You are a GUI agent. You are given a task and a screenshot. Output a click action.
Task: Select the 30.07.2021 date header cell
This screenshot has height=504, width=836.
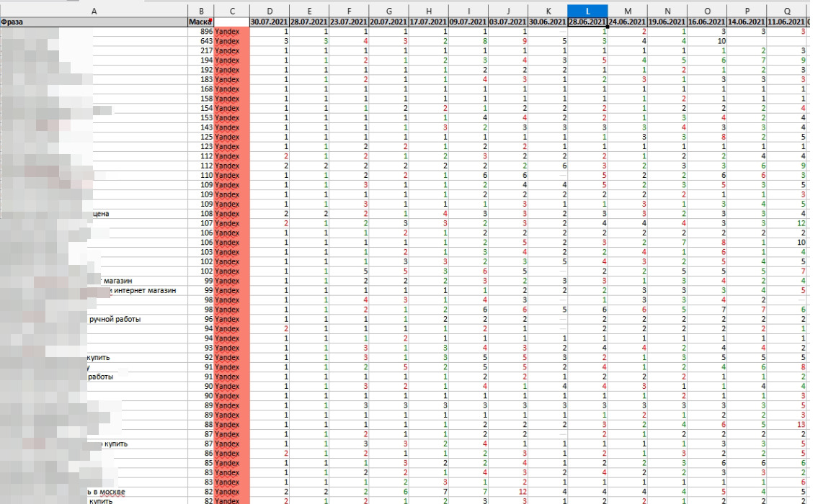[270, 22]
